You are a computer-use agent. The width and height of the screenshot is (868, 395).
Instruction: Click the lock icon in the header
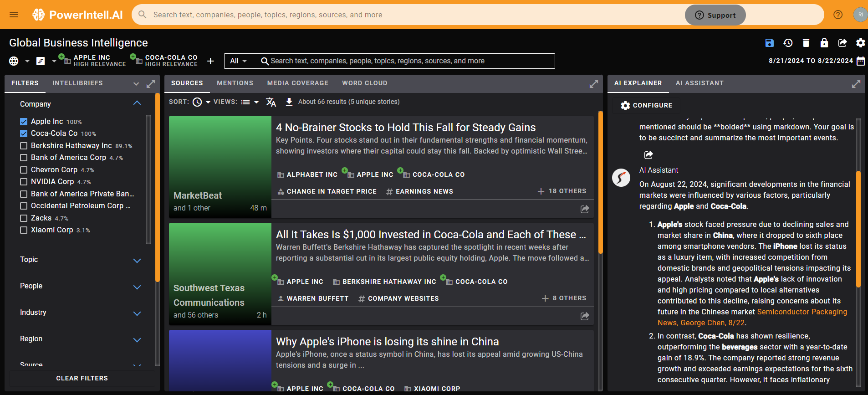[x=824, y=43]
